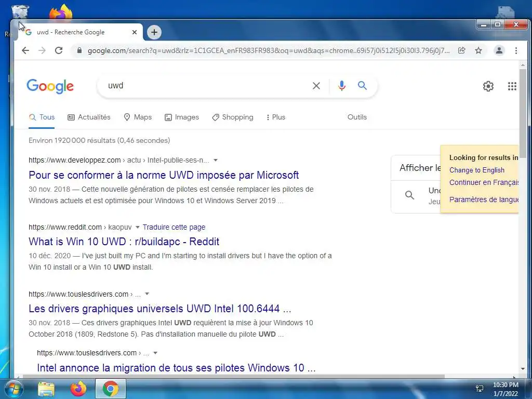This screenshot has width=532, height=399.
Task: Expand the arrow beside first touslesdrivers.com URL
Action: click(147, 294)
